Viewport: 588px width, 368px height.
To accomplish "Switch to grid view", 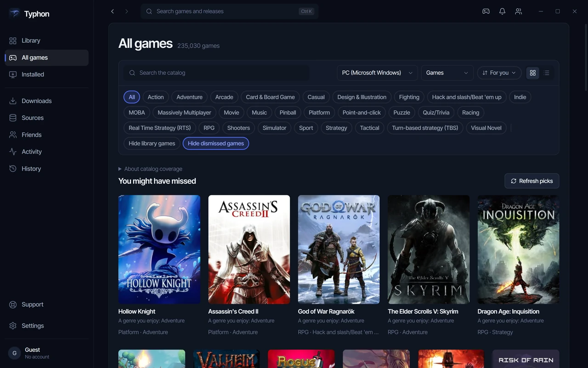I will [533, 73].
